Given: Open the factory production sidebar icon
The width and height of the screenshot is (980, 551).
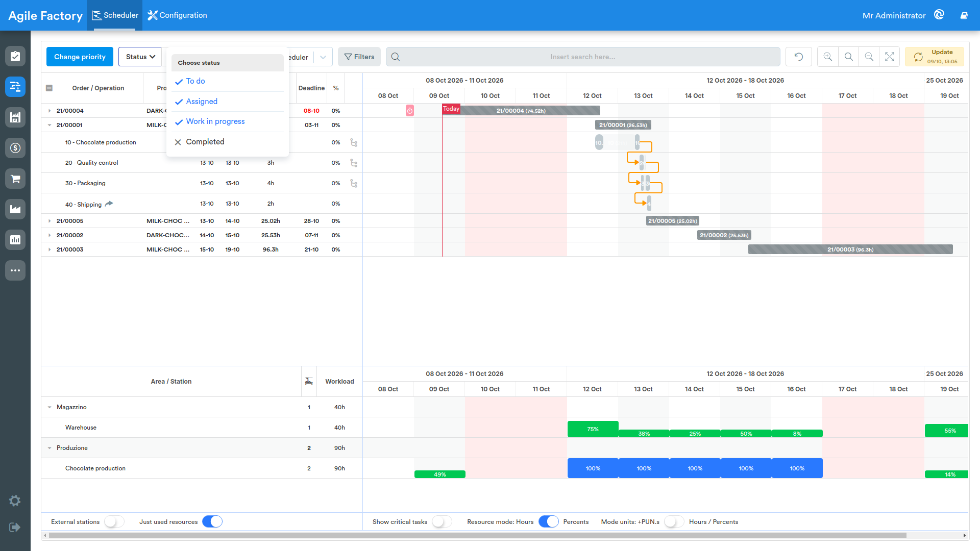Looking at the screenshot, I should click(x=15, y=209).
